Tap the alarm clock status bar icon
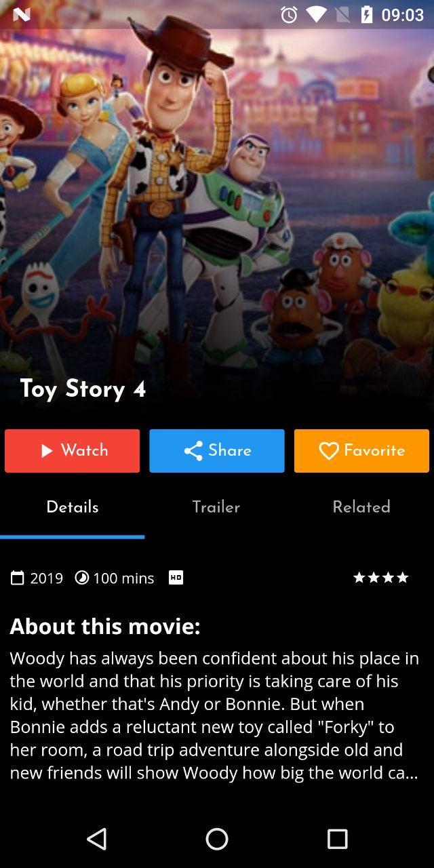The width and height of the screenshot is (434, 868). click(x=289, y=14)
